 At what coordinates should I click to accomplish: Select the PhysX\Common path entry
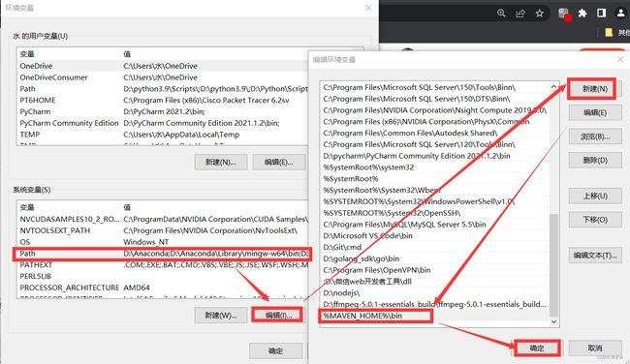(x=435, y=122)
